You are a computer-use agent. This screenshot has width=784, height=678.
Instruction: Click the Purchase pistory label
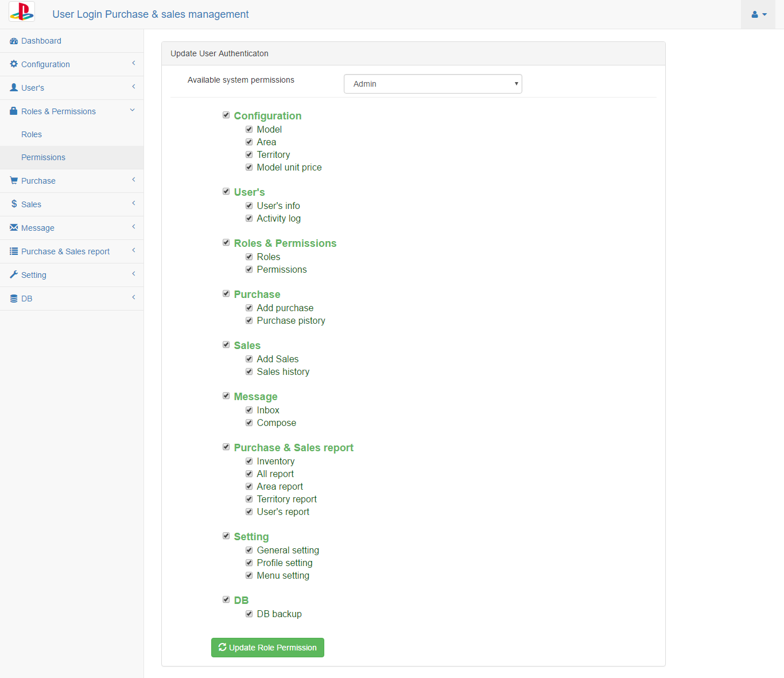pos(291,321)
